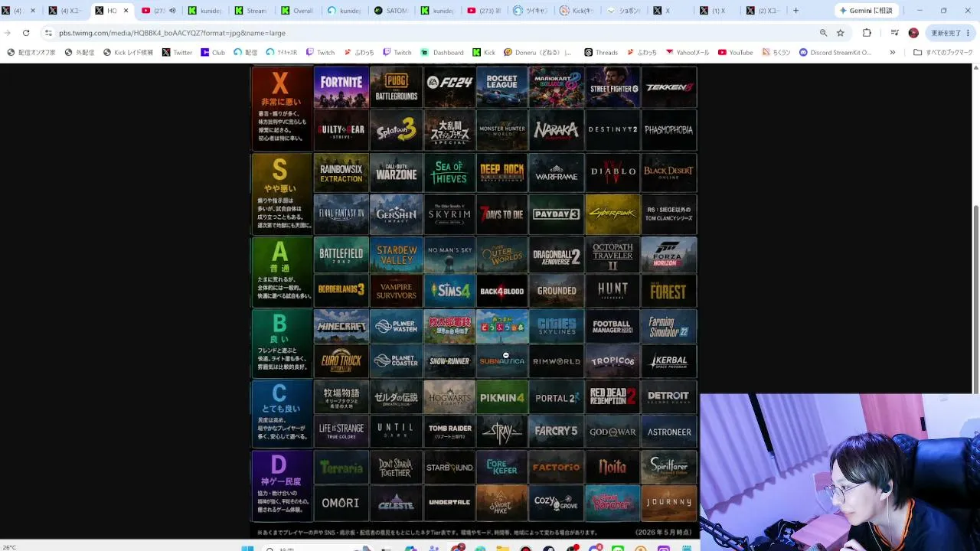
Task: Click the Pikmin 4 tile
Action: pos(502,397)
